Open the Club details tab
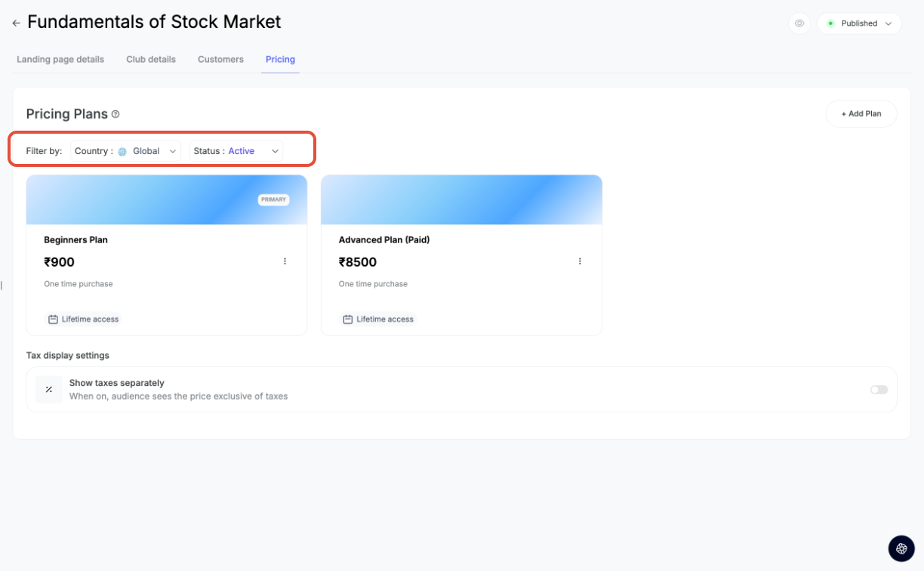924x571 pixels. coord(151,59)
